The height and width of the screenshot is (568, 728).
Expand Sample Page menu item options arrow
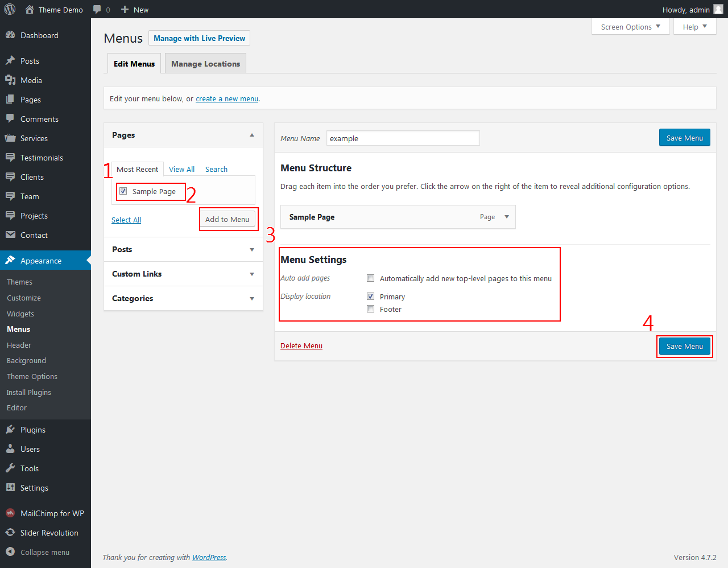click(507, 217)
